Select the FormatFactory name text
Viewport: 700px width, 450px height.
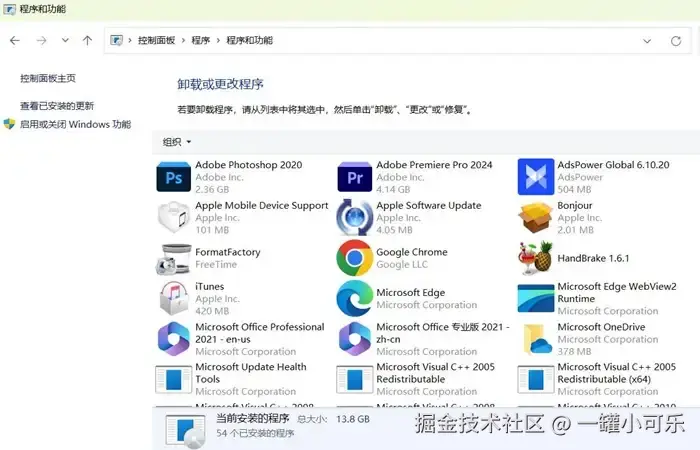point(228,252)
